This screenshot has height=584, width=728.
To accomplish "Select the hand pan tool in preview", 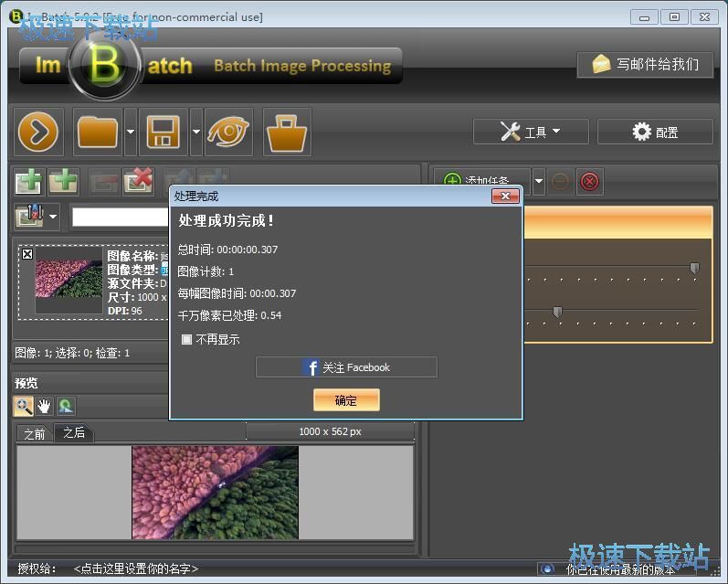I will pyautogui.click(x=44, y=406).
